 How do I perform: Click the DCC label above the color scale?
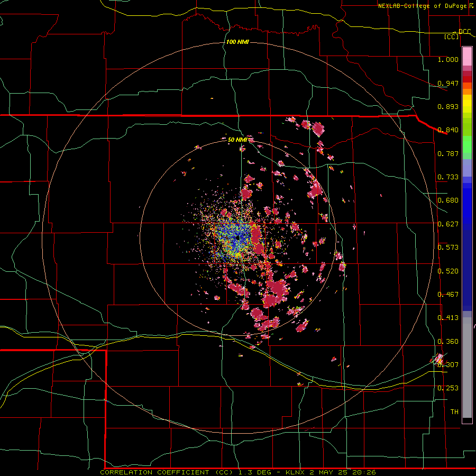click(464, 32)
